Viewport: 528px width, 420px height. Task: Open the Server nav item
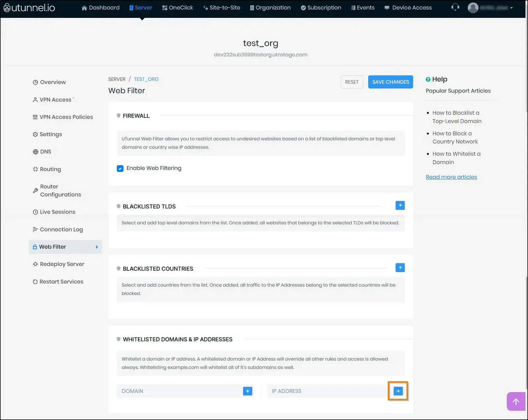[141, 8]
